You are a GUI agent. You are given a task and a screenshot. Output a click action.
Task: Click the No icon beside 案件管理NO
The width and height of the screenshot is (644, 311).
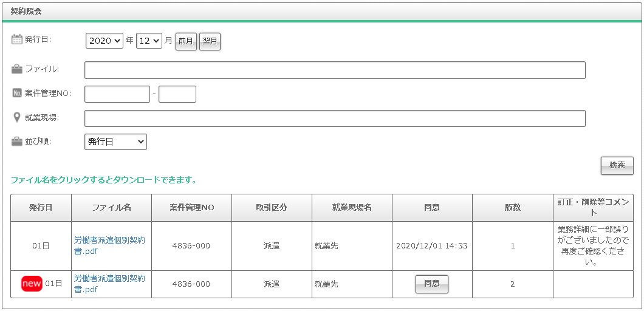17,94
